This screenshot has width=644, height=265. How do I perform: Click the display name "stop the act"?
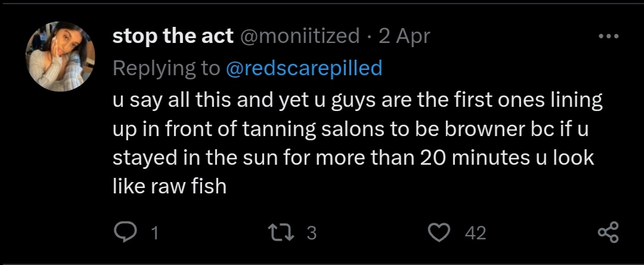[x=173, y=36]
